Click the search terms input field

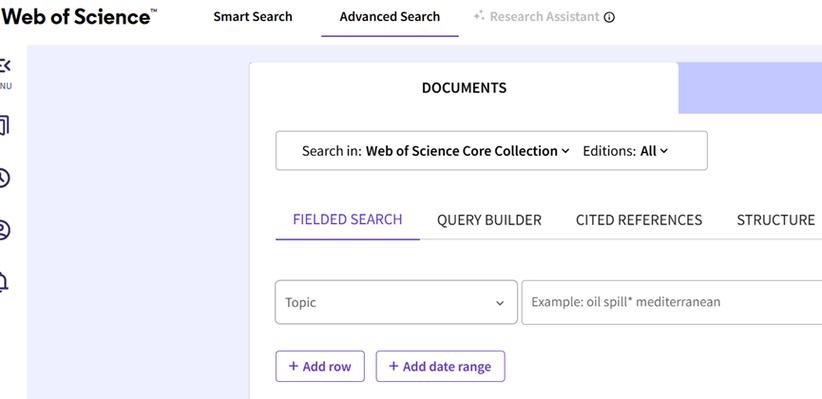tap(672, 302)
